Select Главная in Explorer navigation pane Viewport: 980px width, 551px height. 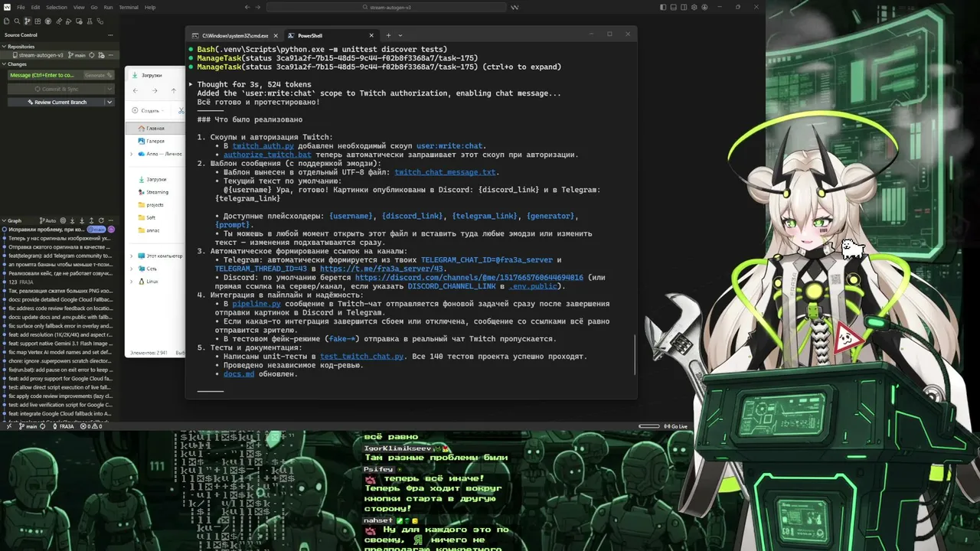[155, 128]
